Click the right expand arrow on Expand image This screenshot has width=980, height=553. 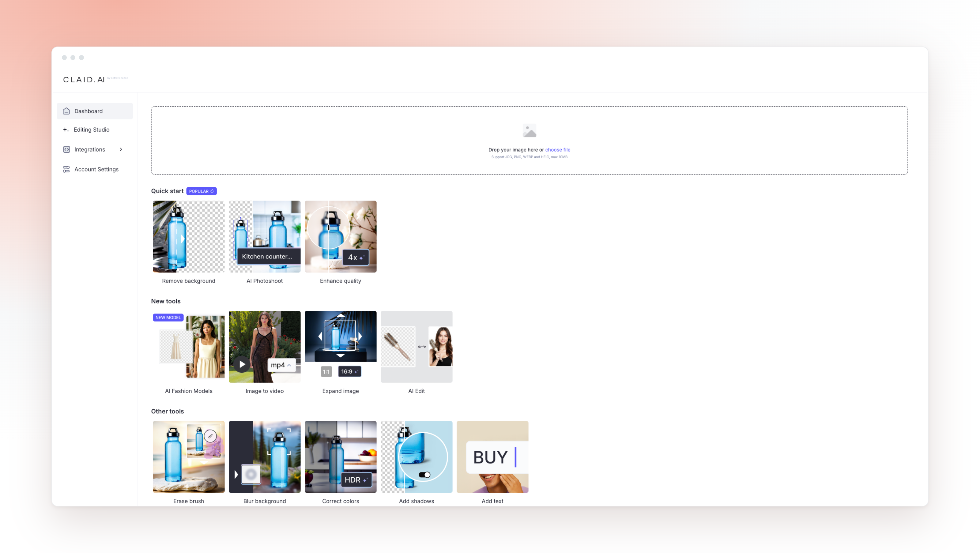[360, 336]
